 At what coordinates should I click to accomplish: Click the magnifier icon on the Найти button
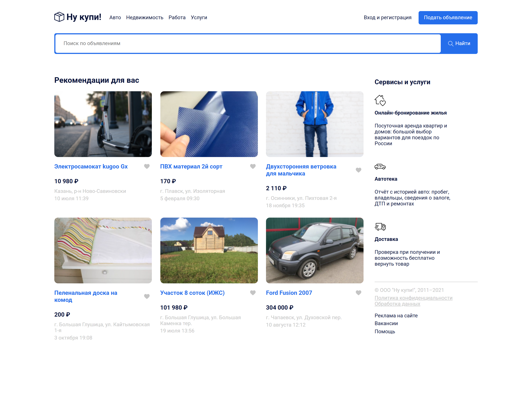[x=451, y=44]
